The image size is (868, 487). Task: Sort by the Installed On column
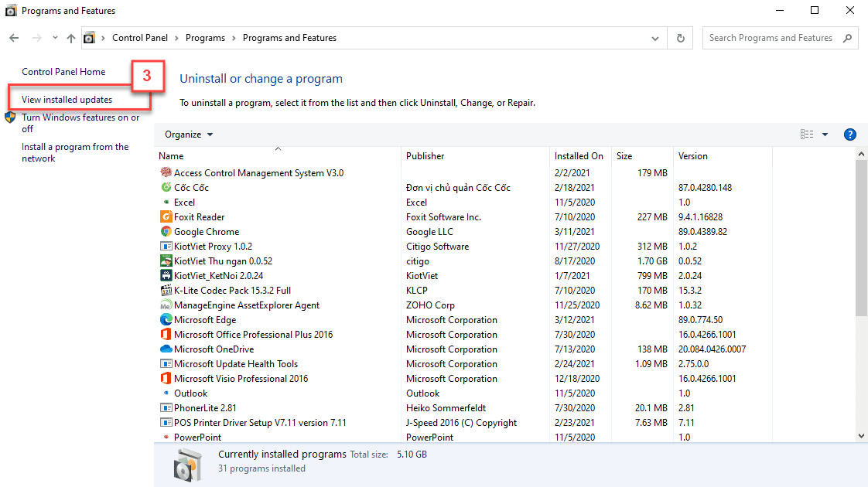click(x=580, y=156)
